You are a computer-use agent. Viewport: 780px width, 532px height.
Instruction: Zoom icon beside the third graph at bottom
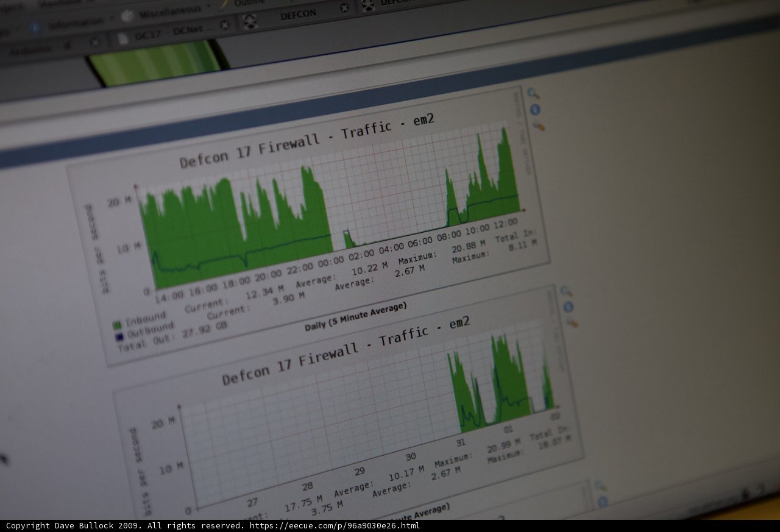pos(600,486)
